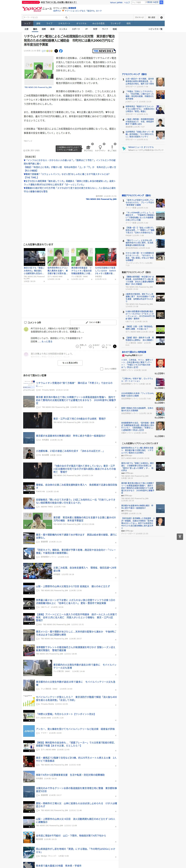Viewport: 186px width, 868px height.
Task: Click the scroll-to-top arrow button
Action: point(180,537)
